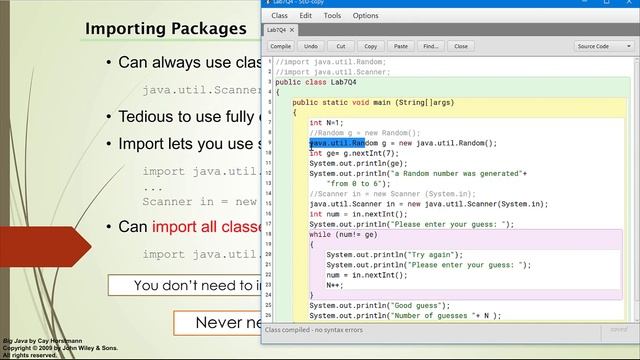This screenshot has height=360, width=640.
Task: Click the 'Importing Packages' slide title
Action: pyautogui.click(x=166, y=29)
